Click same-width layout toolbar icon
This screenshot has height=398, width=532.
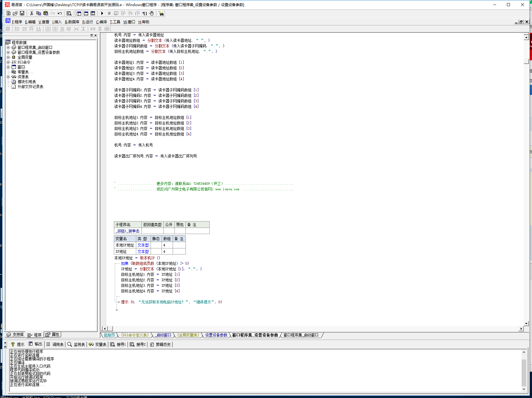point(93,29)
